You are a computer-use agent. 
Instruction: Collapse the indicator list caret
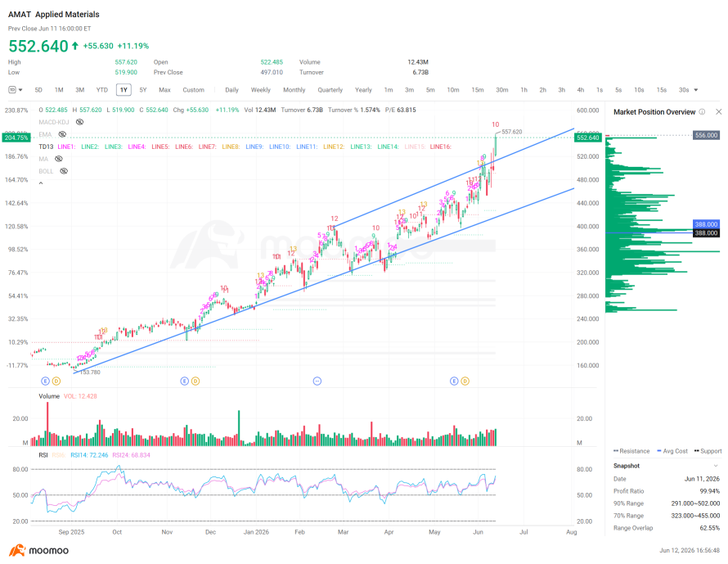41,183
